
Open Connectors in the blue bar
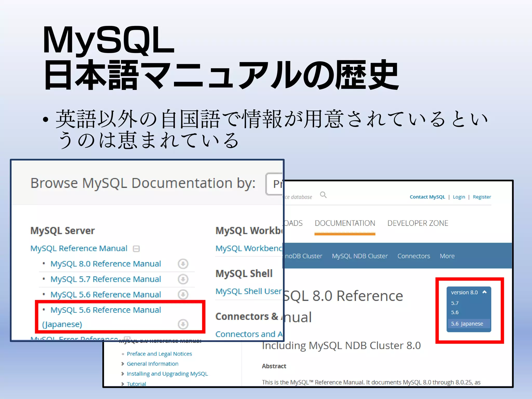coord(414,256)
